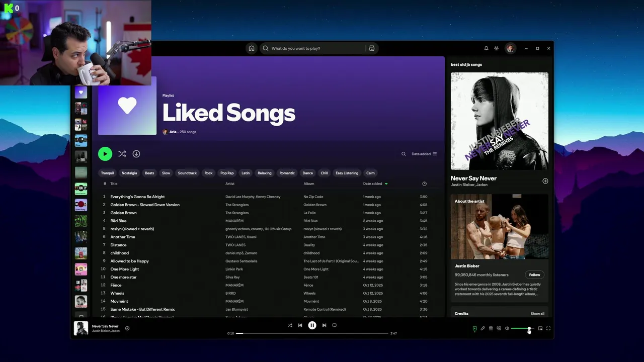
Task: Click the search input field
Action: click(x=317, y=48)
